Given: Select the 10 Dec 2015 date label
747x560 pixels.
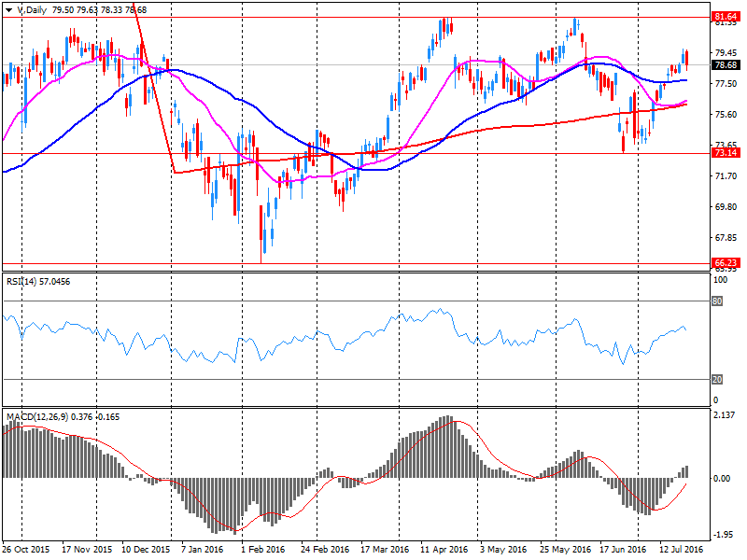Looking at the screenshot, I should click(x=146, y=549).
